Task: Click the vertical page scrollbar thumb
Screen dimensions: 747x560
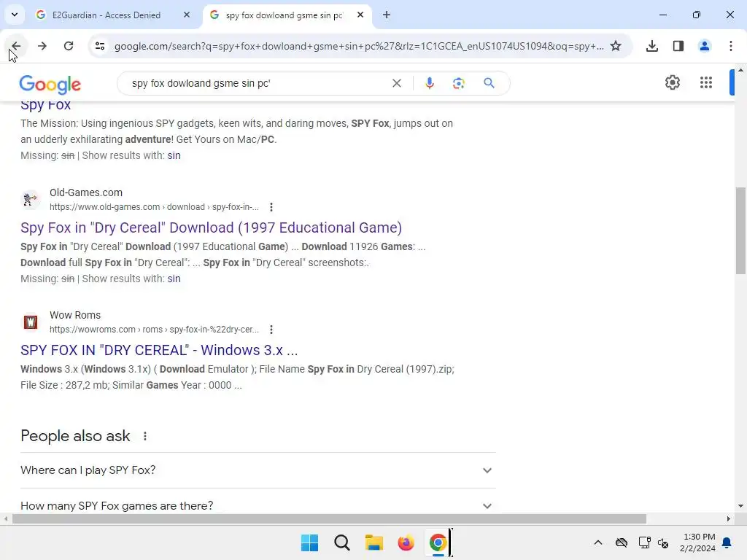Action: tap(740, 230)
